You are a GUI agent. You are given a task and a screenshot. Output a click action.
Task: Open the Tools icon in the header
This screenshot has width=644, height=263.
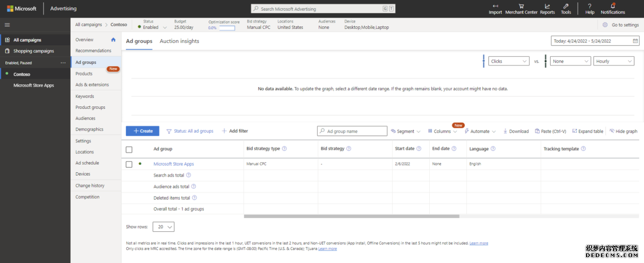pos(566,6)
